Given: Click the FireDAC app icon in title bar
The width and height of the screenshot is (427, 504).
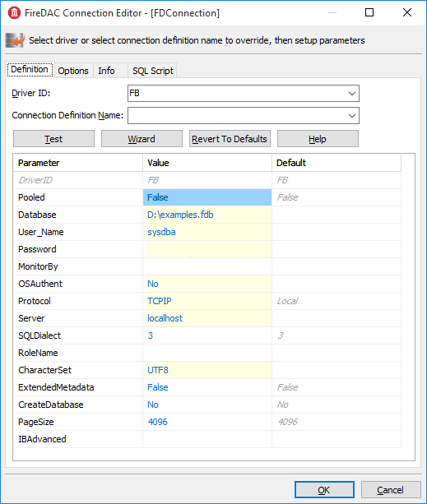Looking at the screenshot, I should (14, 13).
